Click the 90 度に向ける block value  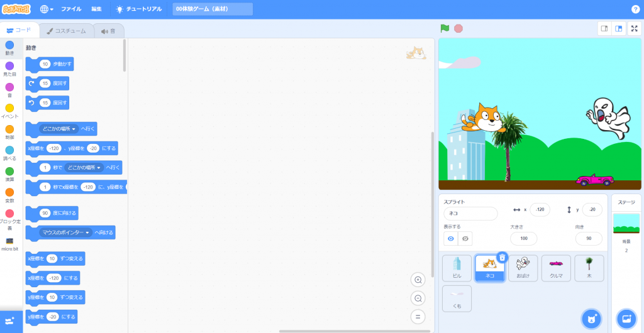click(45, 213)
